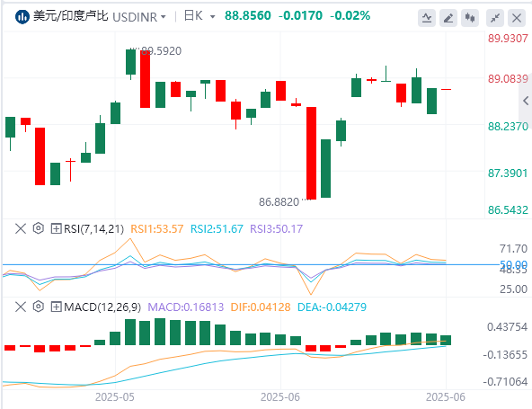The width and height of the screenshot is (532, 409).
Task: Select the drawing pencil tool
Action: click(x=448, y=18)
